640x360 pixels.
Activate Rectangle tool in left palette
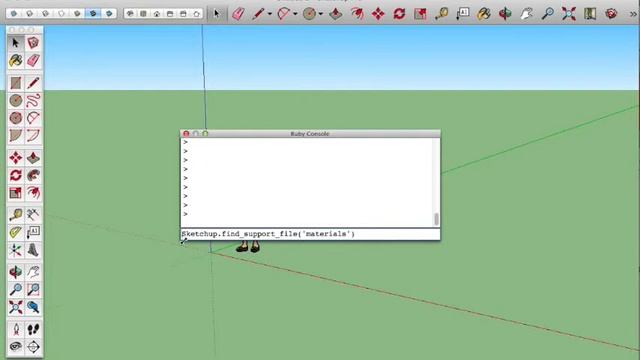click(16, 83)
